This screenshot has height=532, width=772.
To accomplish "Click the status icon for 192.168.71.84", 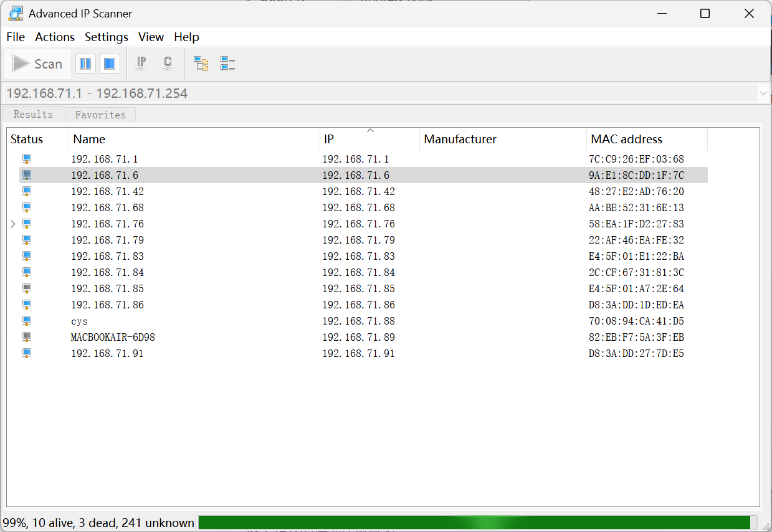I will point(27,272).
